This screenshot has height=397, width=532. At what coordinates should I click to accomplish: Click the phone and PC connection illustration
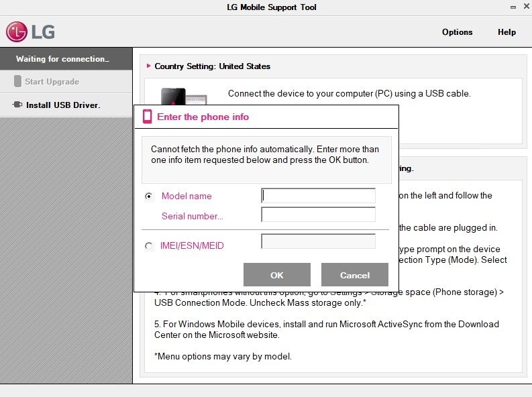[x=184, y=97]
